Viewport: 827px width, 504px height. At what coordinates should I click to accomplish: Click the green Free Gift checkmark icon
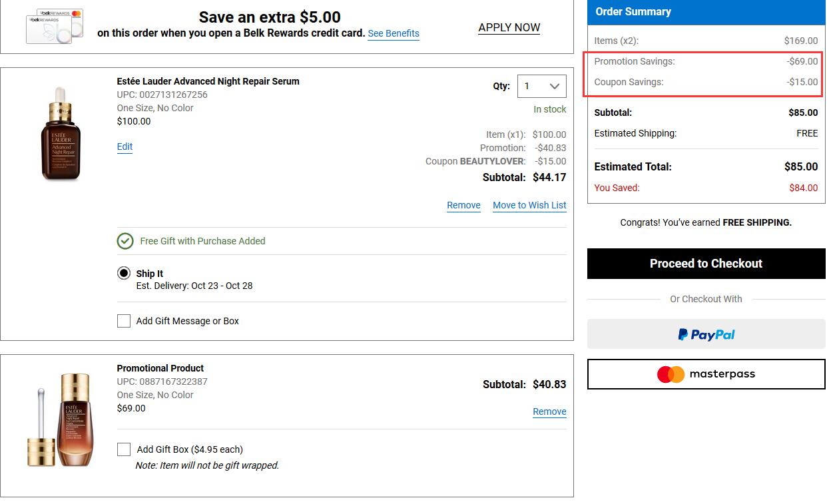125,241
